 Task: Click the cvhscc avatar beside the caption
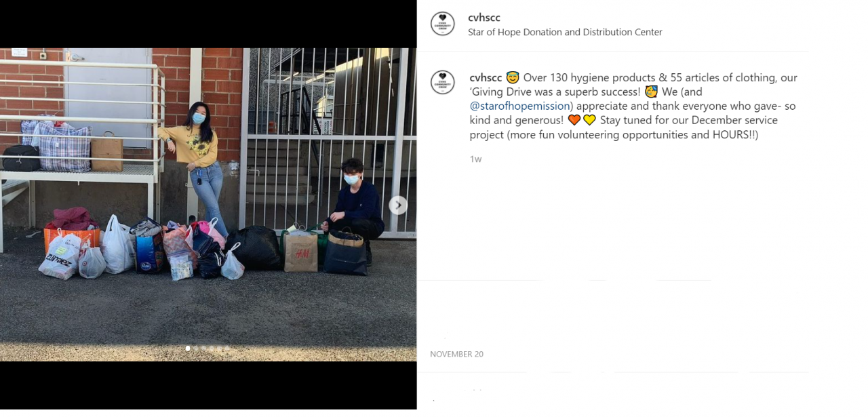point(443,83)
